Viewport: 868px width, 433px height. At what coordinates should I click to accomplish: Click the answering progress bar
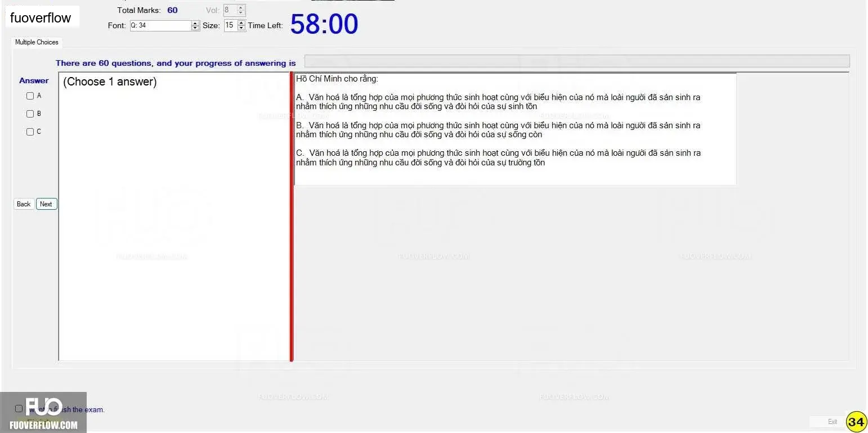pos(577,61)
